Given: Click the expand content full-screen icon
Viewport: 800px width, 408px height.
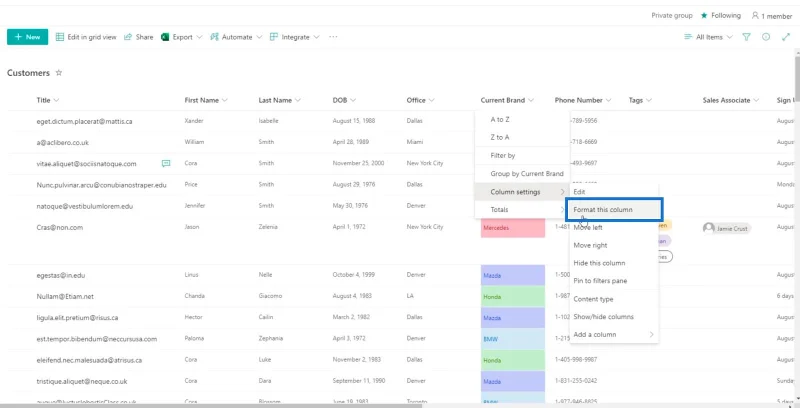Looking at the screenshot, I should point(786,37).
